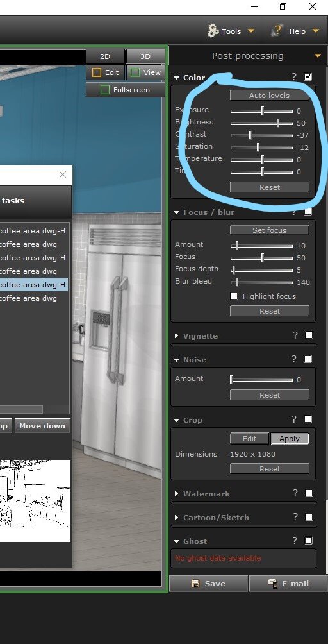Click the Focus slider
The image size is (328, 644).
(x=262, y=258)
